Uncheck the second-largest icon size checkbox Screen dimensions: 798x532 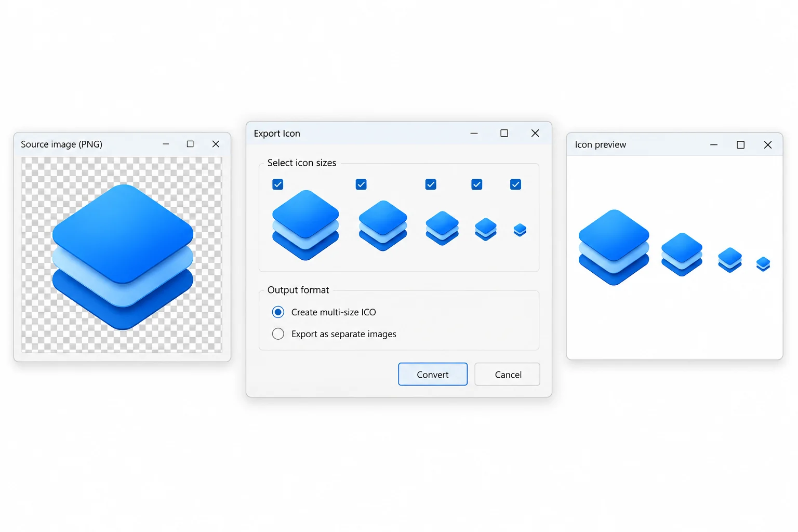(x=361, y=184)
